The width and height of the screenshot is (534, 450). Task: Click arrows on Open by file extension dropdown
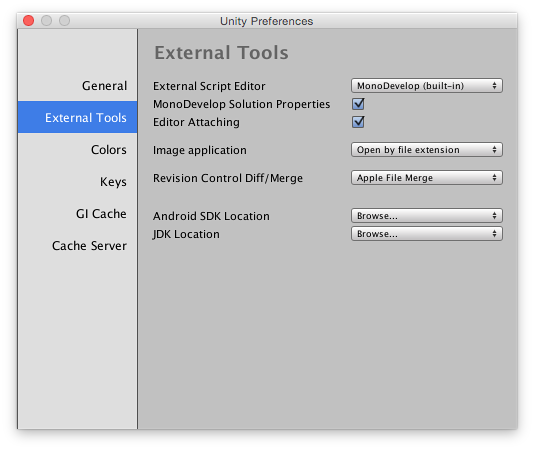(494, 150)
